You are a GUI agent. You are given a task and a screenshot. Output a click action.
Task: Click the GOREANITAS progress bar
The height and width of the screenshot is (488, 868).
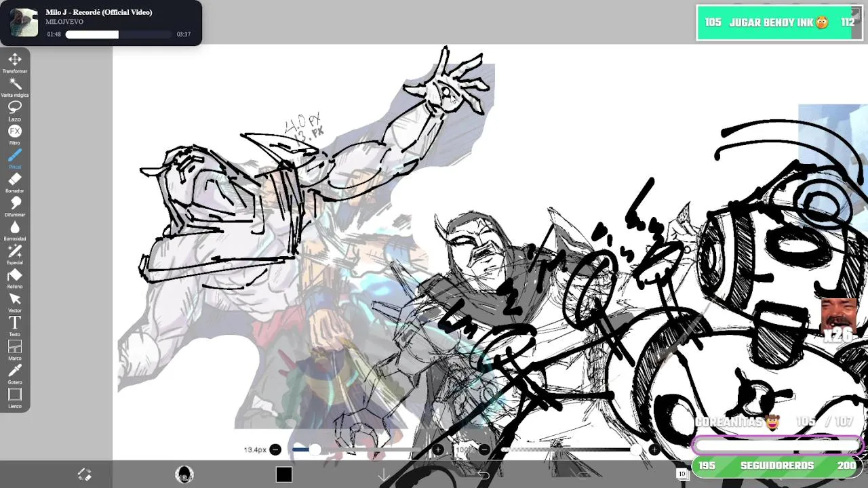click(x=777, y=445)
